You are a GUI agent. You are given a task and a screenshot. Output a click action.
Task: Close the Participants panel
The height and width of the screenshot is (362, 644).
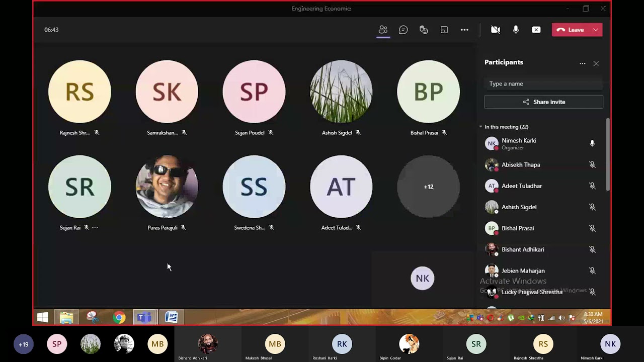tap(596, 64)
